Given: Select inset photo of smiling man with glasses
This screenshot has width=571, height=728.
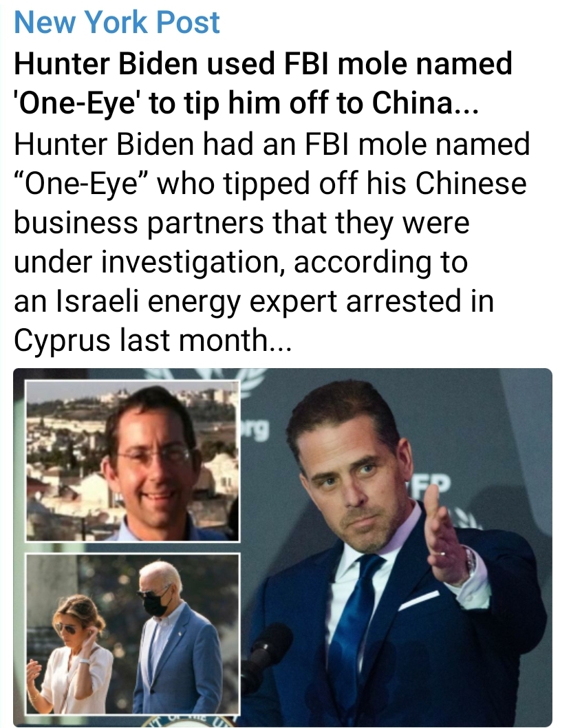Looking at the screenshot, I should coord(132,460).
